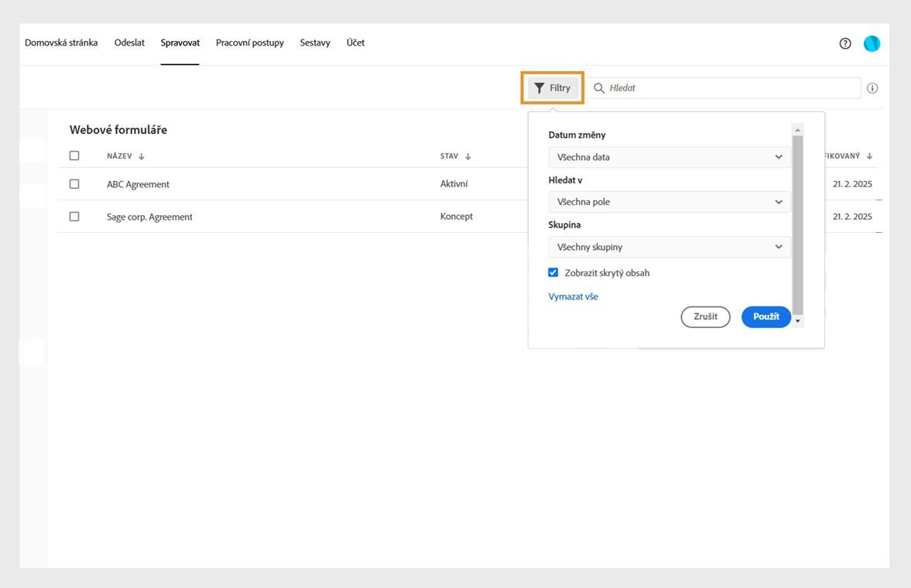Click the Vymazat vše link

pos(573,296)
